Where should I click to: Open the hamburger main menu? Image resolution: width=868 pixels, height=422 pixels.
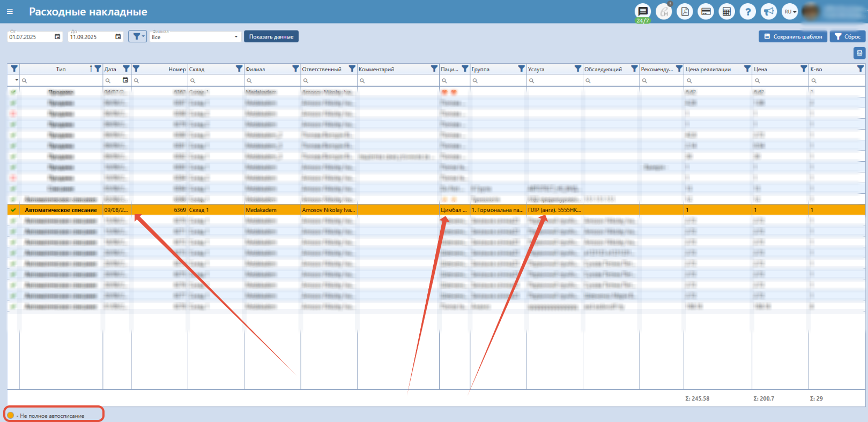10,12
